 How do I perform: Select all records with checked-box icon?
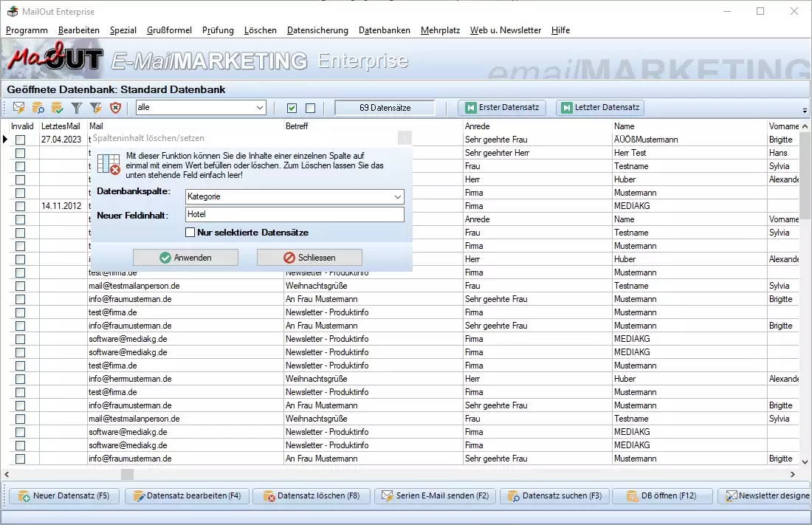click(292, 108)
